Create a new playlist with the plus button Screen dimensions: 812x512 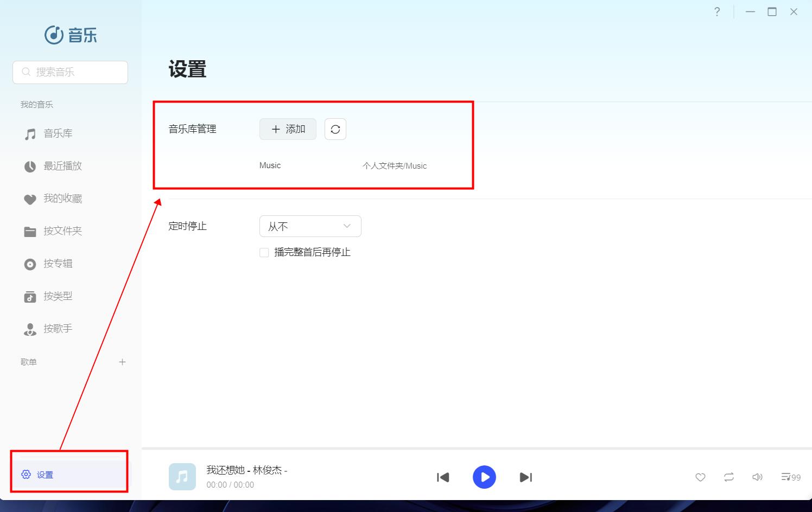123,362
